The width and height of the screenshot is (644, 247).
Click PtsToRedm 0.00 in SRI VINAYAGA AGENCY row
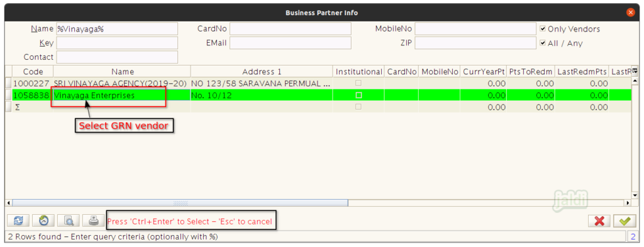(531, 83)
